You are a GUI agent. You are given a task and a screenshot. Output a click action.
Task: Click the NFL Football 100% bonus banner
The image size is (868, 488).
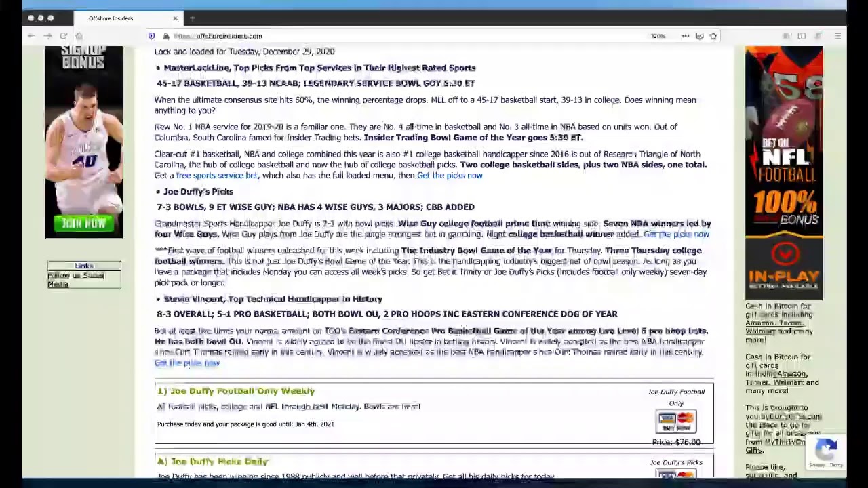click(784, 139)
